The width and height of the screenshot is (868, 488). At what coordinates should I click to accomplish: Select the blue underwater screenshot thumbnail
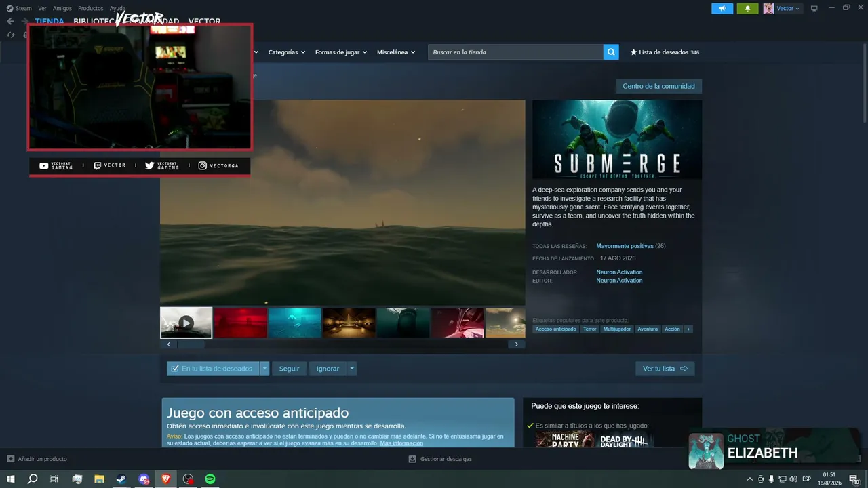(294, 323)
